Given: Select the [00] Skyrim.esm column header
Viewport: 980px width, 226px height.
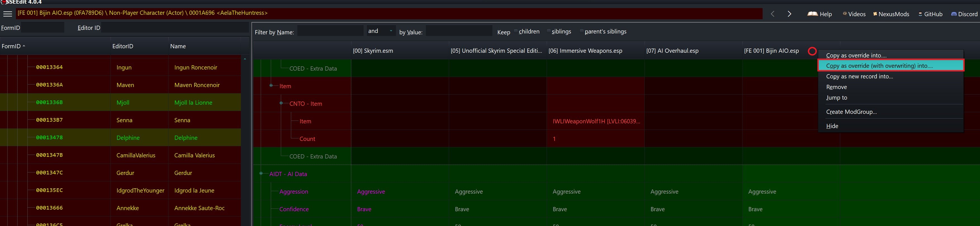Looking at the screenshot, I should click(400, 51).
